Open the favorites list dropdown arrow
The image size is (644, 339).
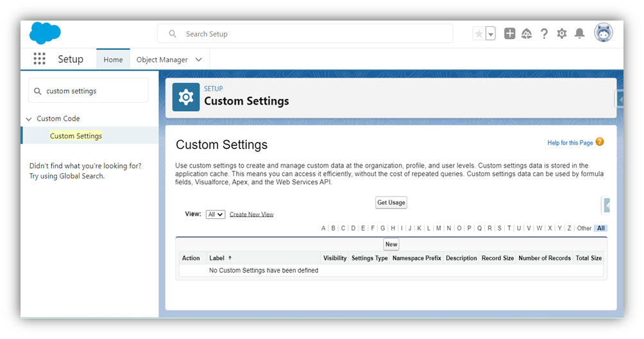pos(491,33)
